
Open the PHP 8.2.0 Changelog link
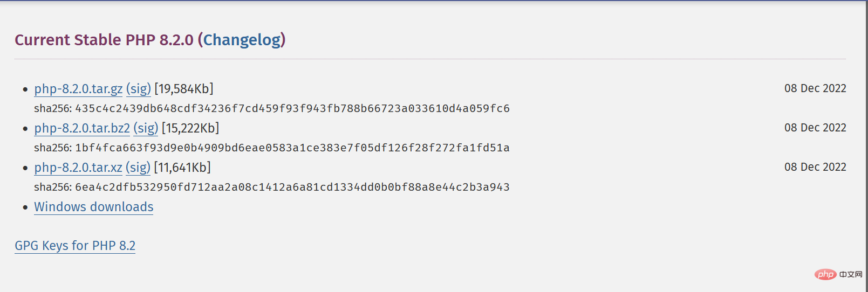[x=242, y=40]
